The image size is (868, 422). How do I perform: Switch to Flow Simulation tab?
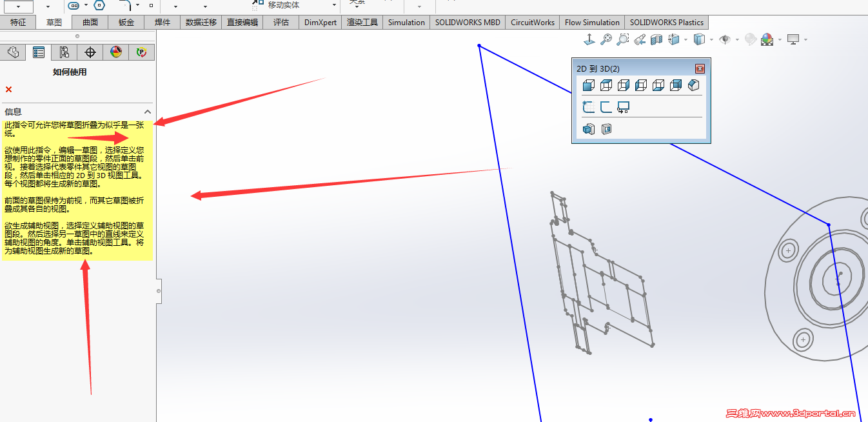(592, 22)
